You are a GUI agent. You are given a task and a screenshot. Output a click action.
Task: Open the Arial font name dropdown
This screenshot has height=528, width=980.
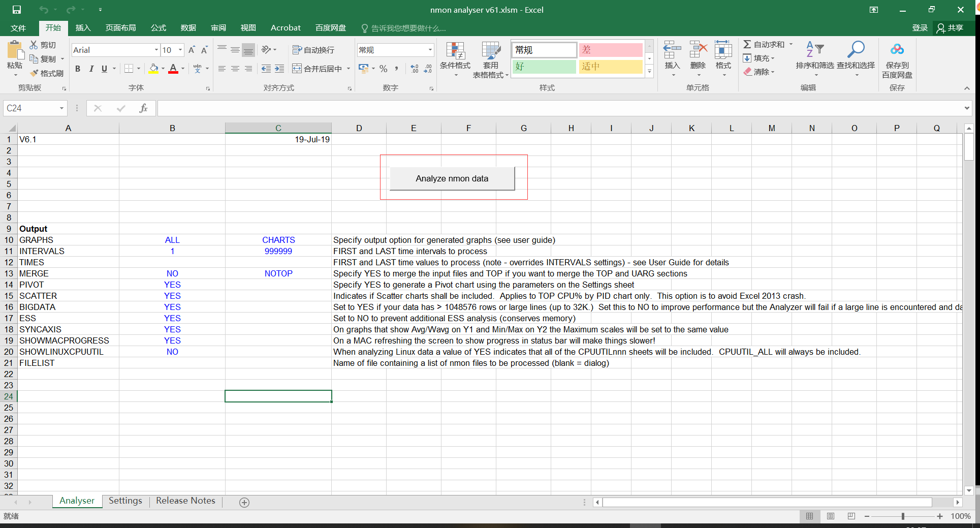pos(156,50)
